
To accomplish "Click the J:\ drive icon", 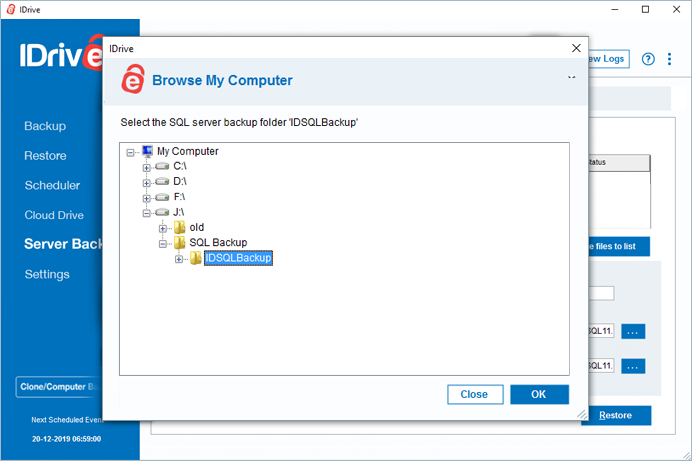I will [162, 212].
